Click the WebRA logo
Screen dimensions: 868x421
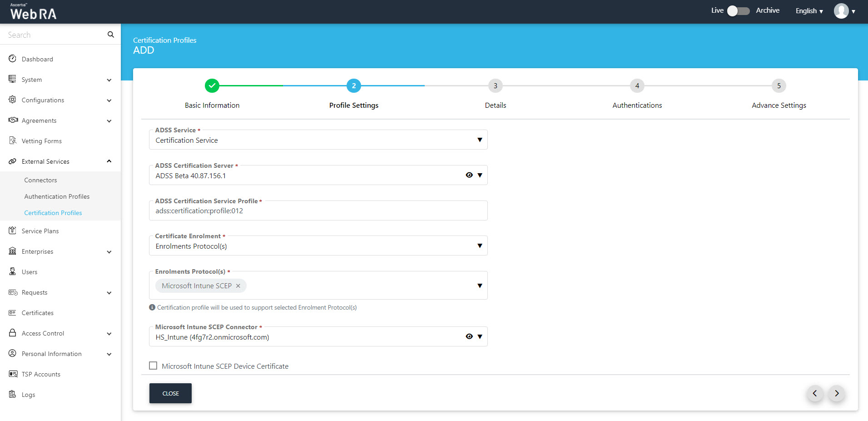point(33,12)
